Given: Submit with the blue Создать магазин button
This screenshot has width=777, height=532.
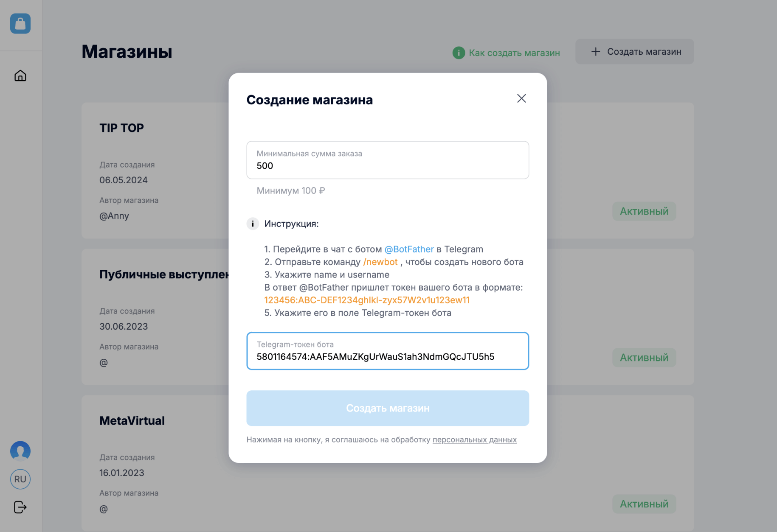Looking at the screenshot, I should pyautogui.click(x=388, y=408).
